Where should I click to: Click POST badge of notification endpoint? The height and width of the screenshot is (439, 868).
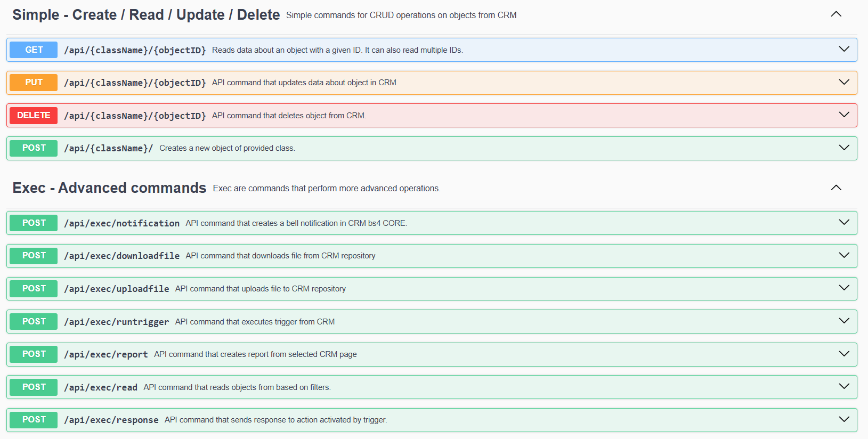coord(34,223)
